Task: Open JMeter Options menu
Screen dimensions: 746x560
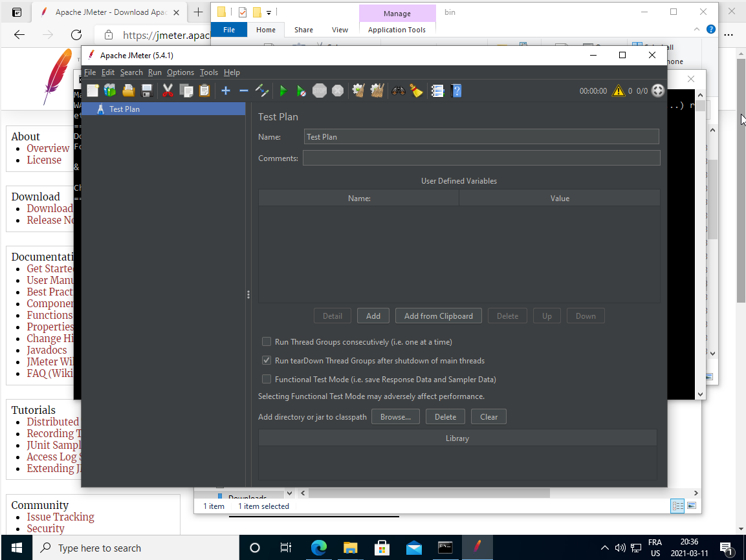Action: point(181,72)
